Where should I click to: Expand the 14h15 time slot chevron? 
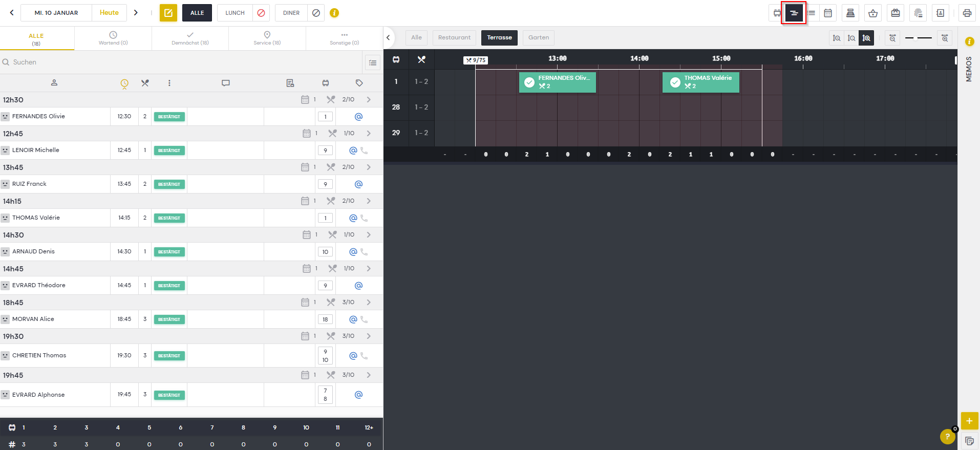[x=369, y=201]
